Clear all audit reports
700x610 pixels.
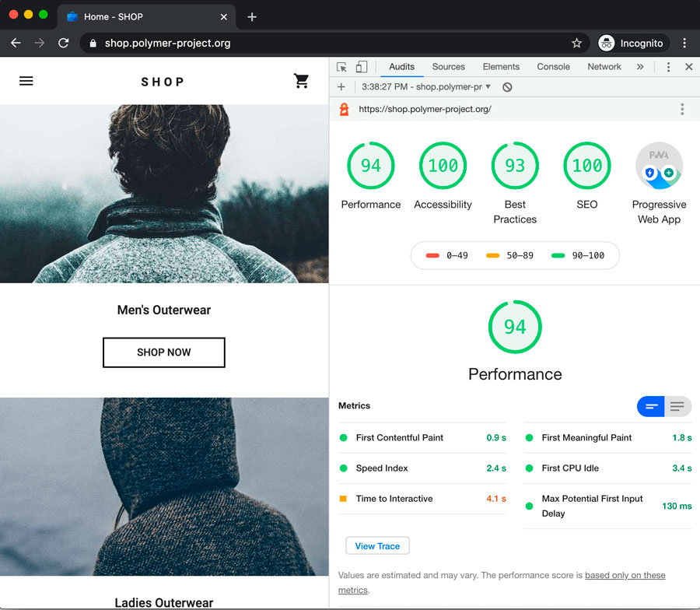507,87
